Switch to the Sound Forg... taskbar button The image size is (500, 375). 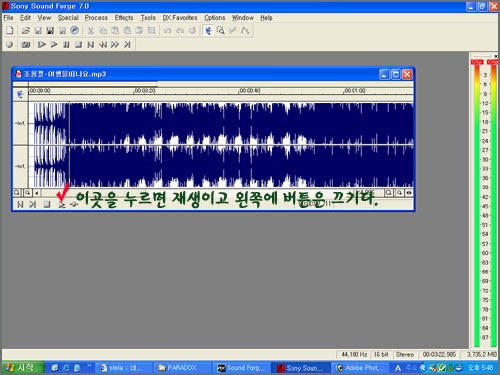point(242,368)
